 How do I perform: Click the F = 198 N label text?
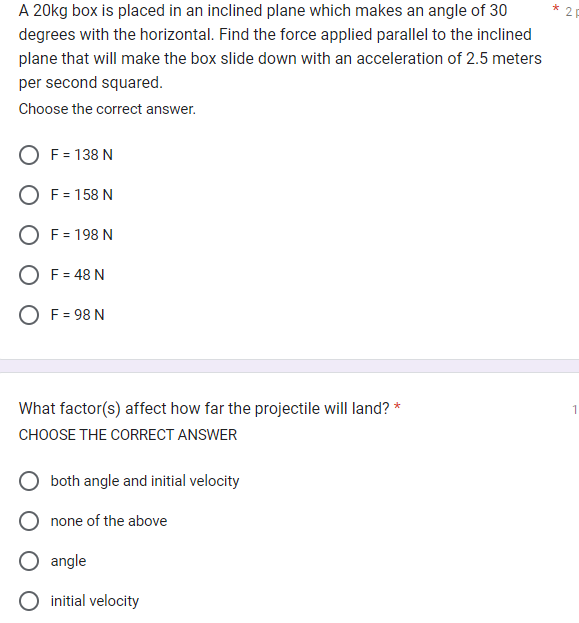coord(81,235)
